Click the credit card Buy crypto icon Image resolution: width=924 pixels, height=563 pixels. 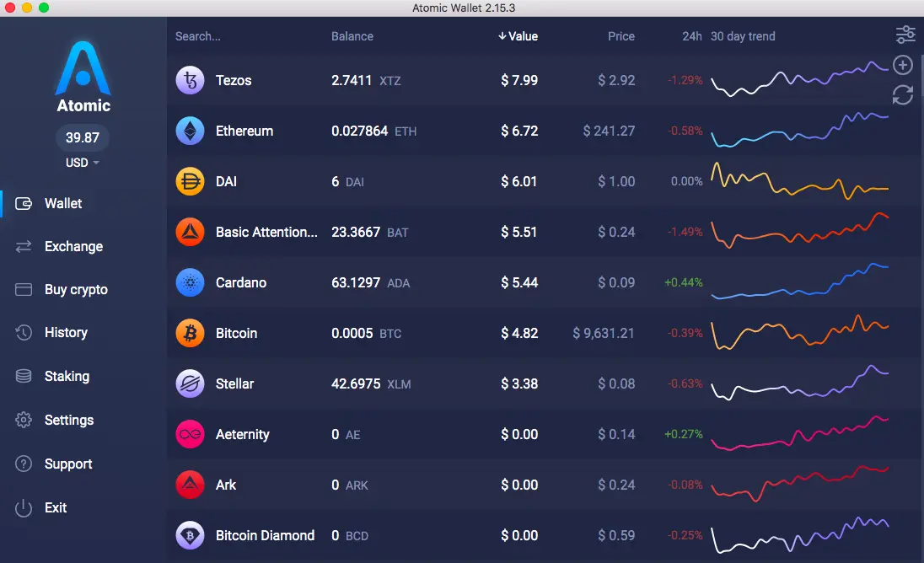point(24,290)
